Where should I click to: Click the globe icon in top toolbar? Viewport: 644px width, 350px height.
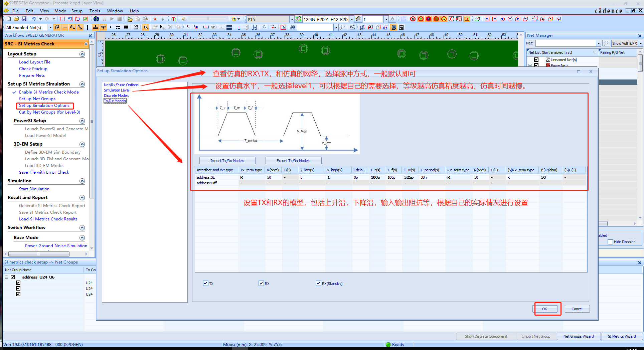(96, 19)
